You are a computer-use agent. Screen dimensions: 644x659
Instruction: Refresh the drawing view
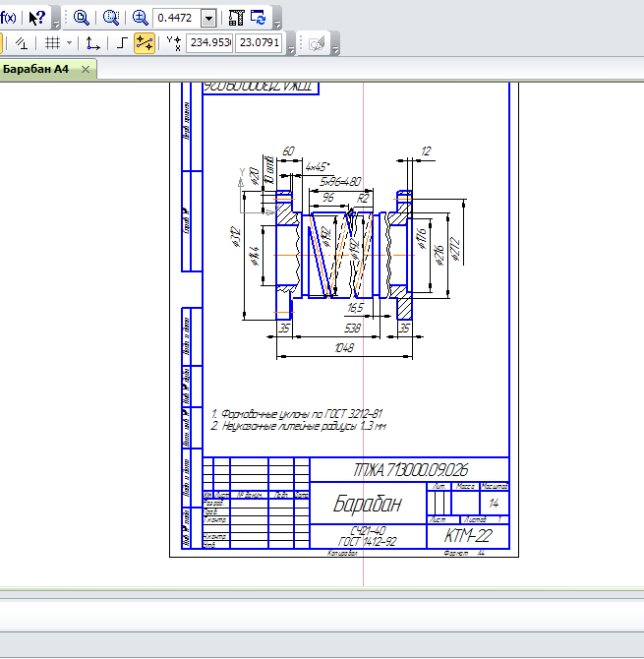click(258, 18)
